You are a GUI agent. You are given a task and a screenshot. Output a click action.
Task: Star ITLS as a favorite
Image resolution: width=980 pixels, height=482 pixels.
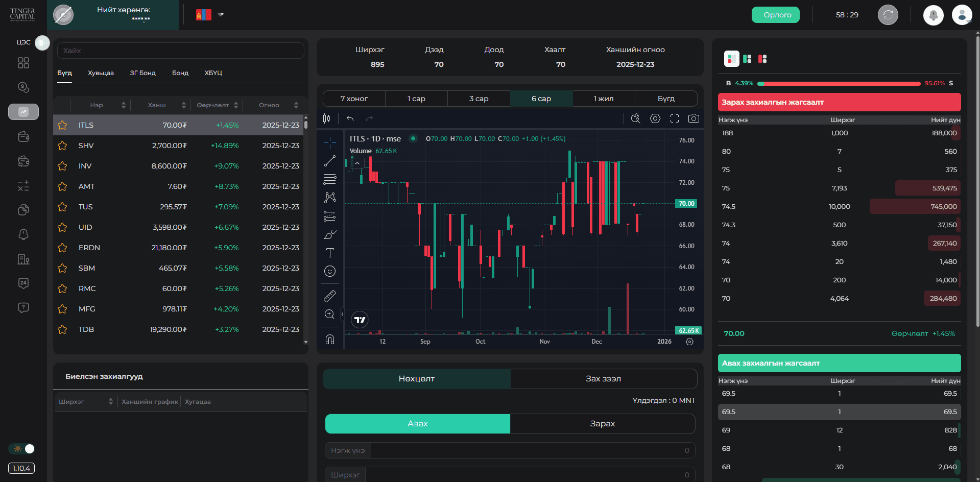[62, 125]
